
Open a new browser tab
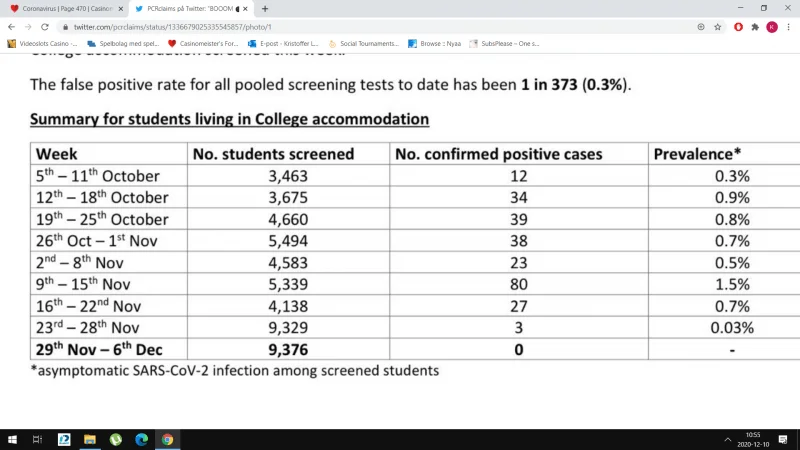[265, 9]
